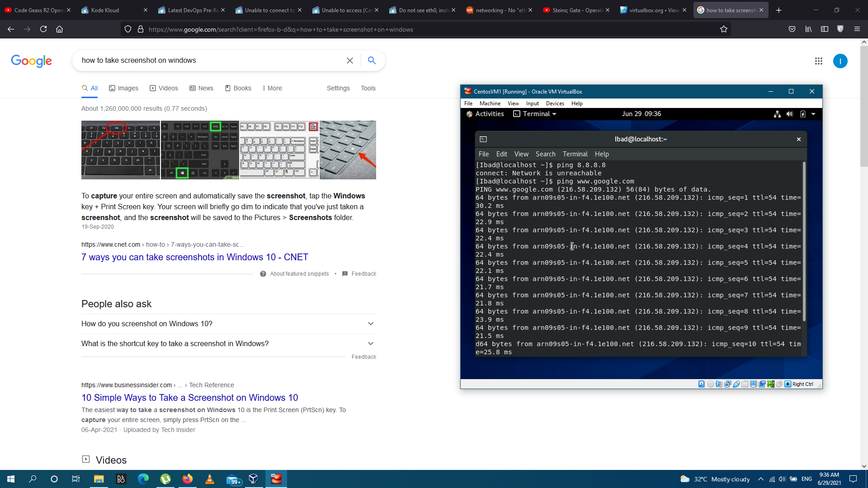Click the Firefox URL address bar

[x=425, y=29]
